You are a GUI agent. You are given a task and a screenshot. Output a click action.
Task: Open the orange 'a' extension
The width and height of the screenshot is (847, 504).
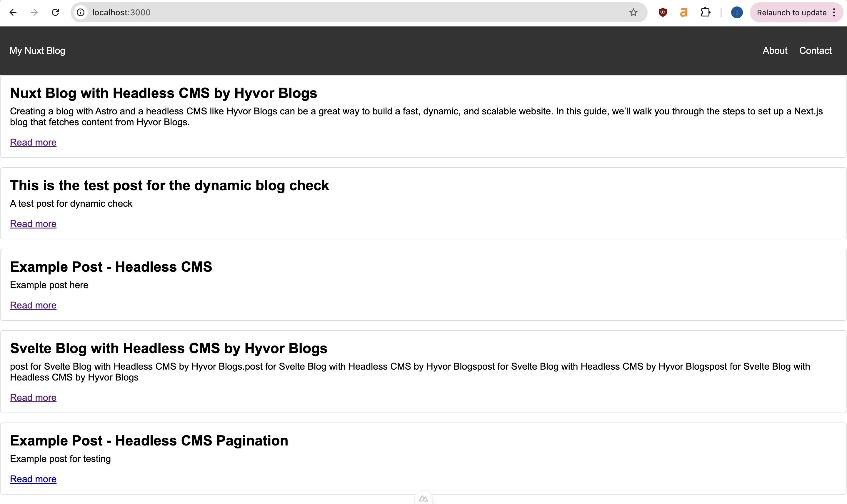[x=684, y=13]
